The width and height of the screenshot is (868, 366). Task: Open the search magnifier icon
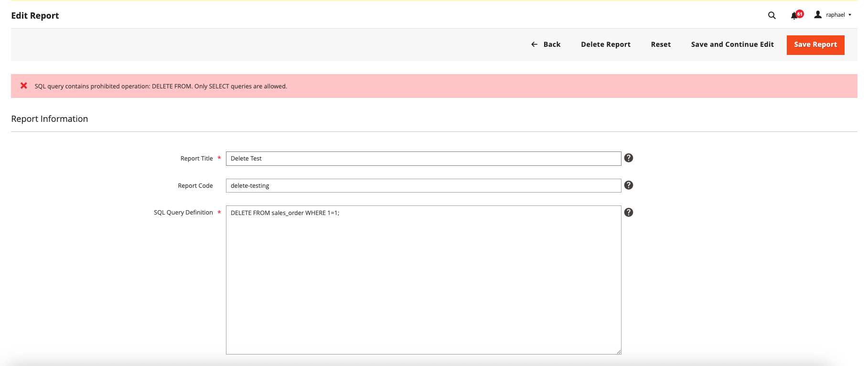(772, 15)
